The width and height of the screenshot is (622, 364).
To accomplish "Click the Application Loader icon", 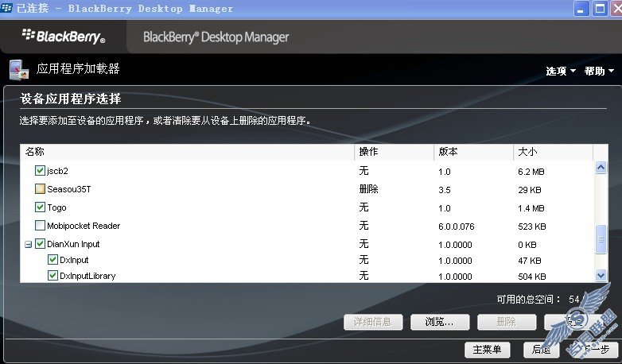I will [x=19, y=70].
